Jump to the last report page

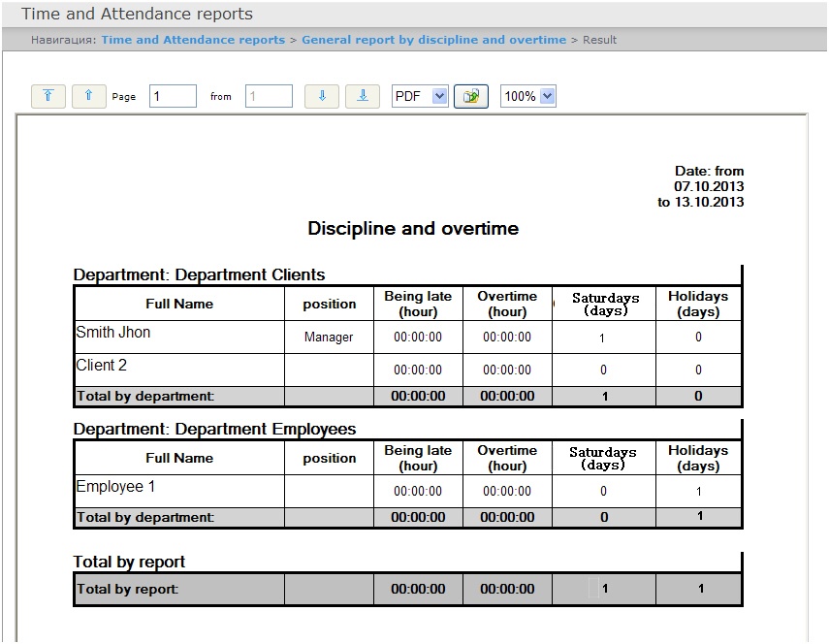tap(362, 96)
